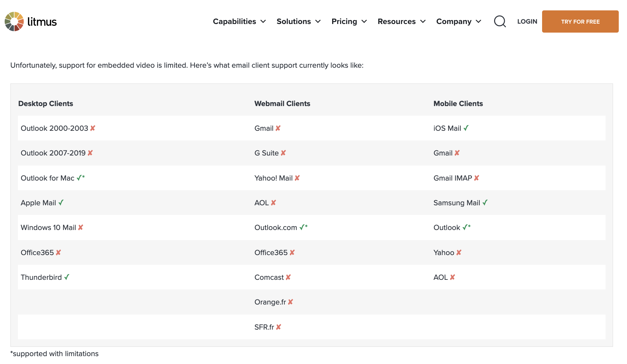Select the Mobile Clients column header
This screenshot has height=364, width=627.
click(458, 104)
